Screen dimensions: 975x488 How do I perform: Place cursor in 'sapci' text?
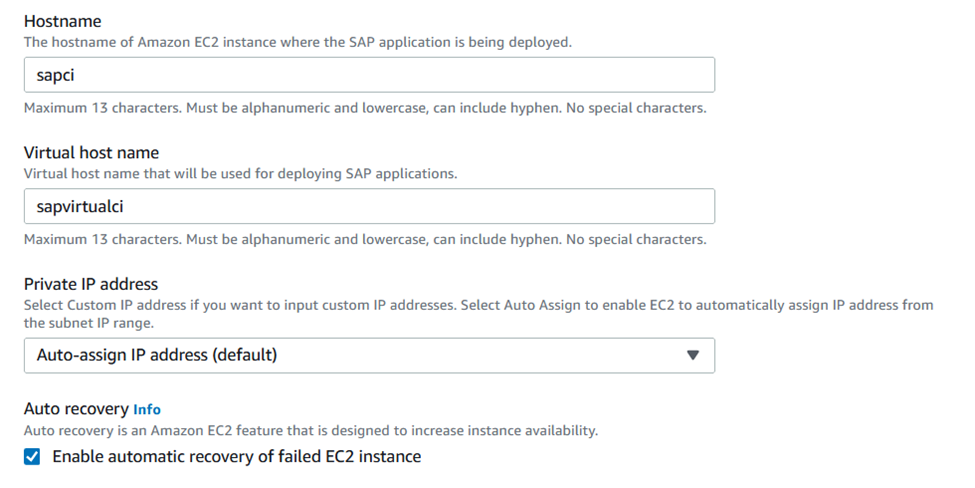(x=56, y=75)
